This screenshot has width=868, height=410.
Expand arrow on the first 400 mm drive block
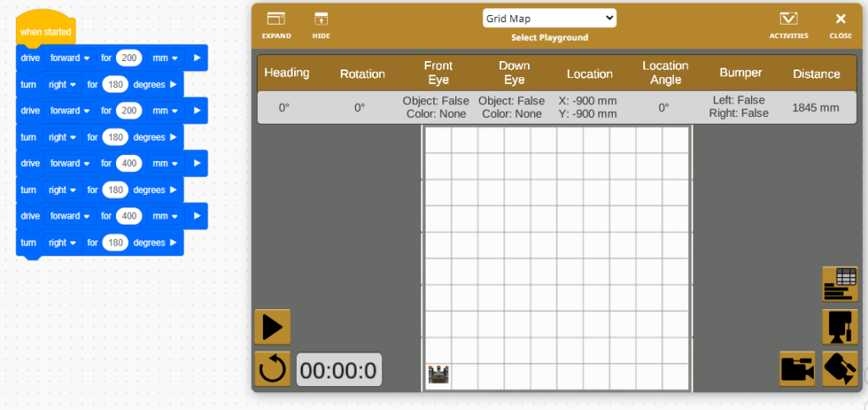(x=197, y=163)
